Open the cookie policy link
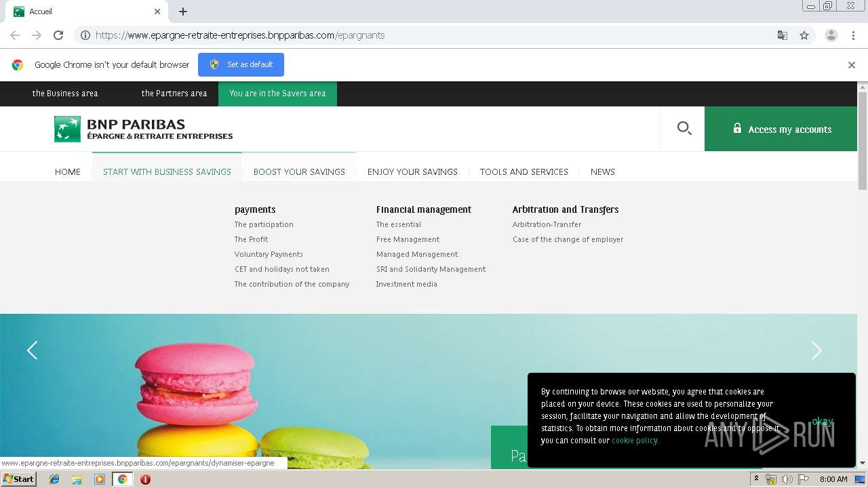The image size is (868, 488). [635, 441]
